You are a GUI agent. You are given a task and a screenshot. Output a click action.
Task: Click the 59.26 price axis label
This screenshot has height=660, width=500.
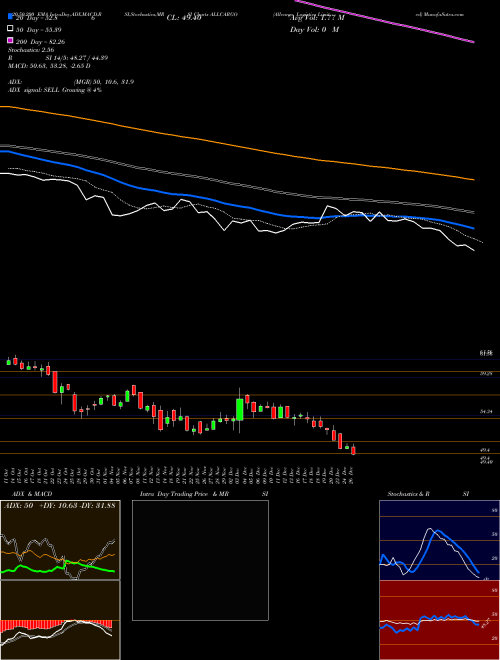tap(486, 373)
